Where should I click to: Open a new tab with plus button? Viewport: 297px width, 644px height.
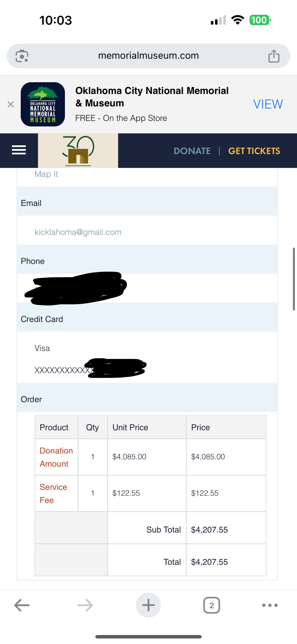point(148,605)
